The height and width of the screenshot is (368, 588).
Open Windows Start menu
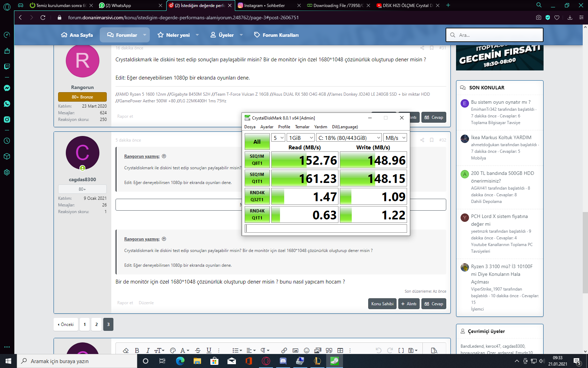8,361
